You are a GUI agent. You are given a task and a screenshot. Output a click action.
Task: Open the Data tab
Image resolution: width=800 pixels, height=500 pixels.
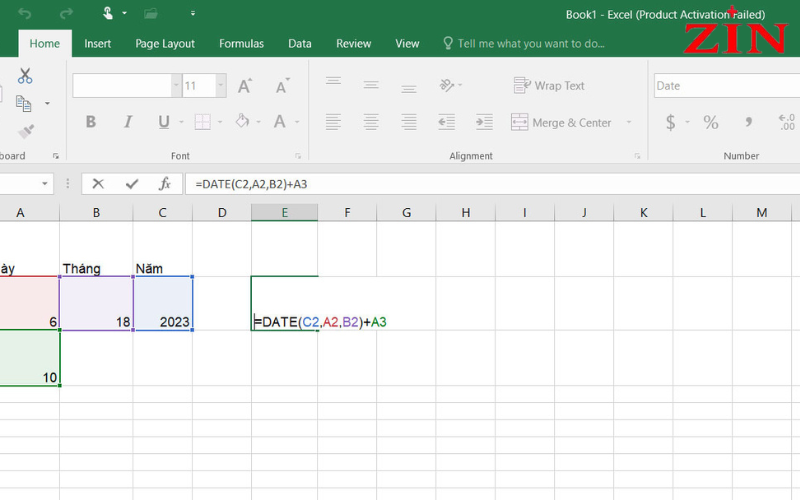pyautogui.click(x=299, y=44)
